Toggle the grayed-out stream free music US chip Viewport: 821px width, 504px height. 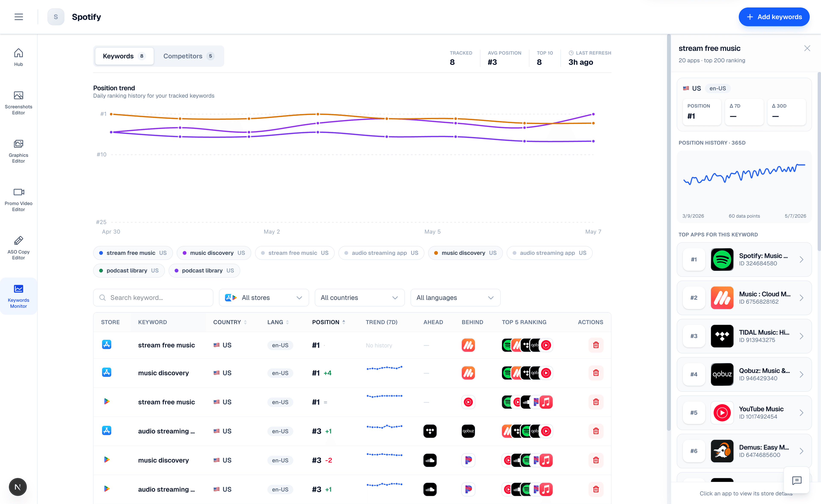(295, 253)
